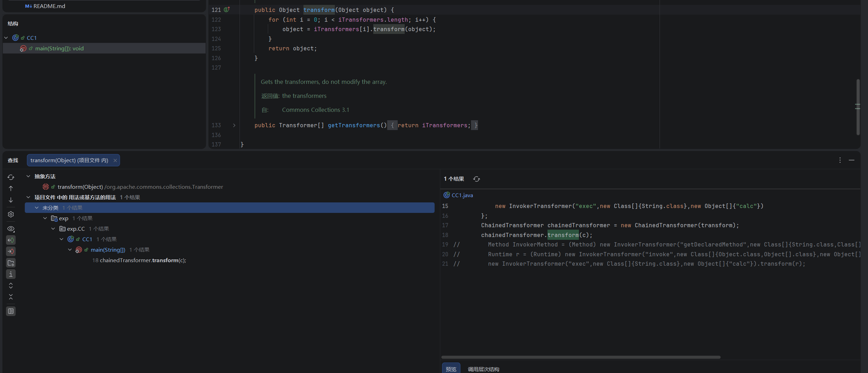The height and width of the screenshot is (373, 868).
Task: Collapse the 项目文件 usages group
Action: pyautogui.click(x=28, y=197)
